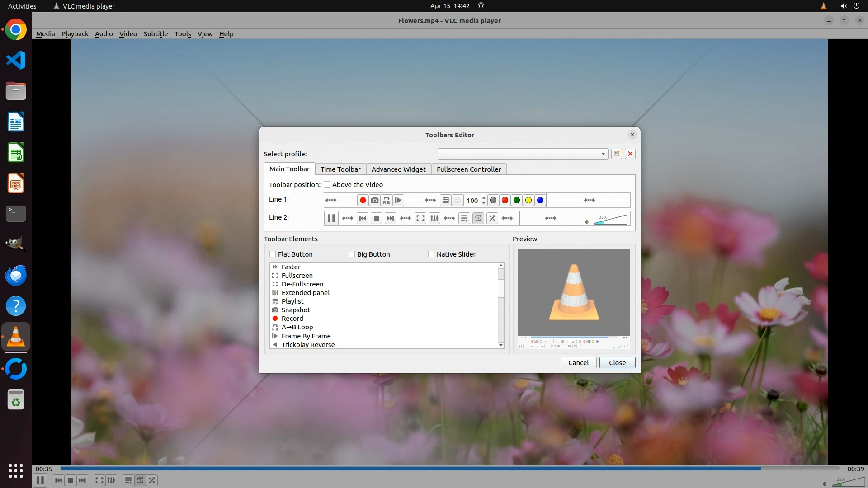Click the shuffle icon in Line 2
Viewport: 868px width, 488px height.
[x=492, y=218]
